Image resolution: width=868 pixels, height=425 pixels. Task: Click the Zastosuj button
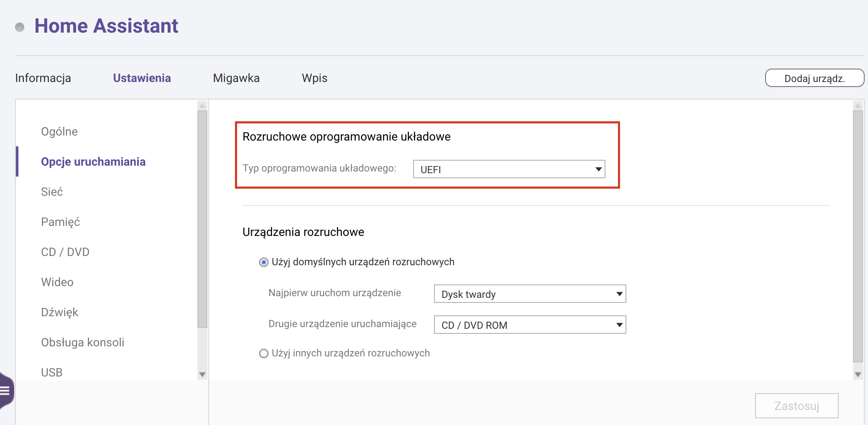pos(797,406)
